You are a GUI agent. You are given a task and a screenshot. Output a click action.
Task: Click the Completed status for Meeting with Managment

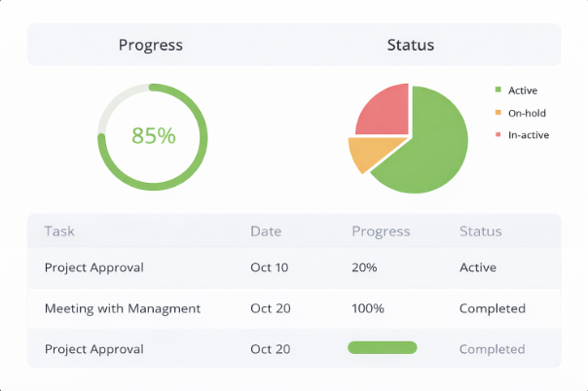coord(492,308)
